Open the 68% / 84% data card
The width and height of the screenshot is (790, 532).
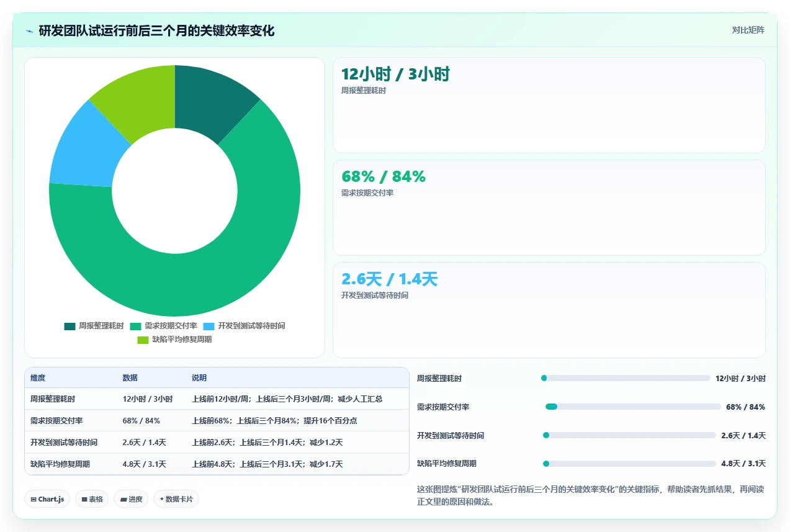pos(549,207)
